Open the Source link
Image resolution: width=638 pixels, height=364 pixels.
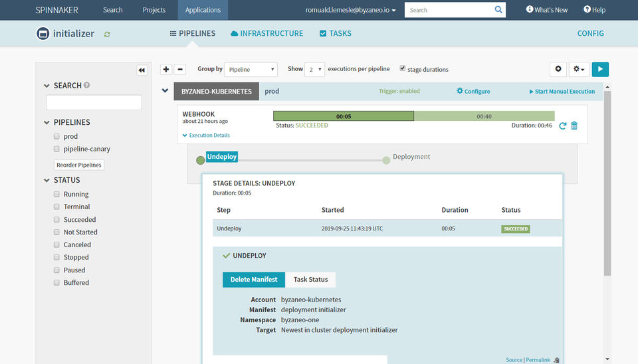point(514,360)
